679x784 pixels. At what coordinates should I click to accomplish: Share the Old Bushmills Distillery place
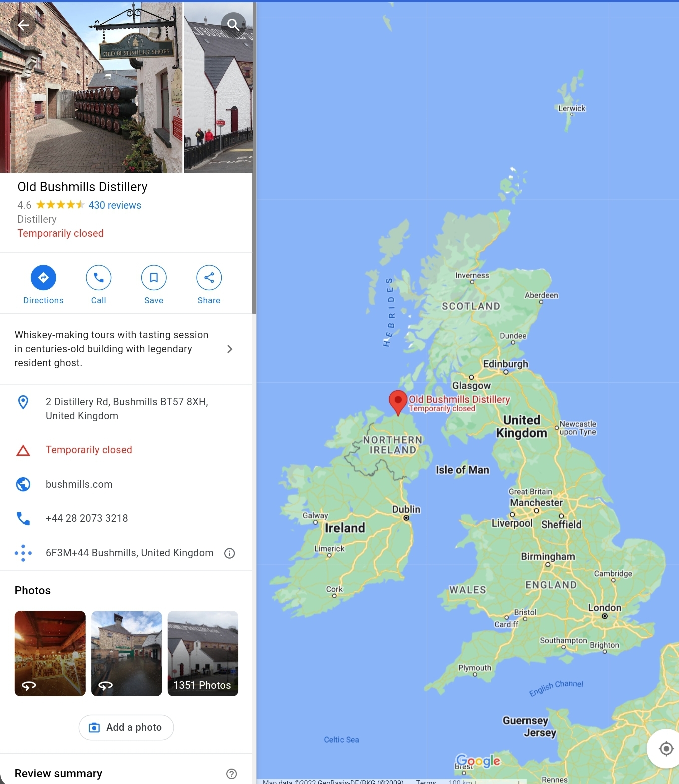pos(209,285)
